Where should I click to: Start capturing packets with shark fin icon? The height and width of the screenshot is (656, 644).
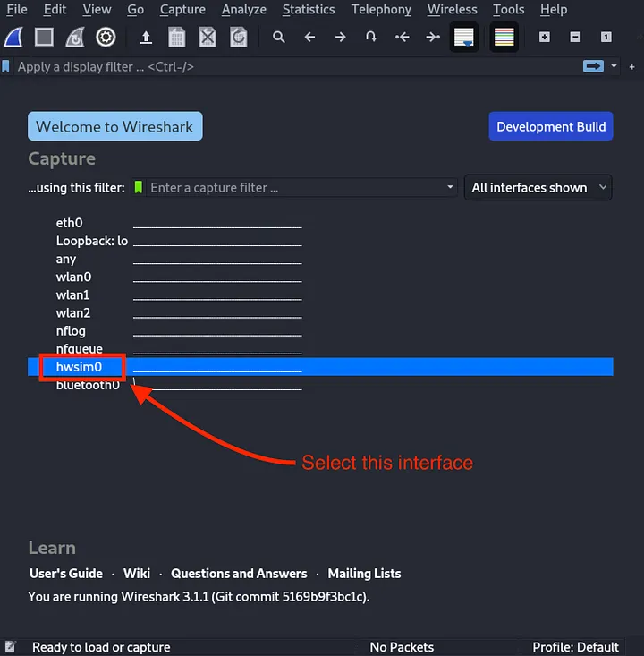pyautogui.click(x=14, y=38)
